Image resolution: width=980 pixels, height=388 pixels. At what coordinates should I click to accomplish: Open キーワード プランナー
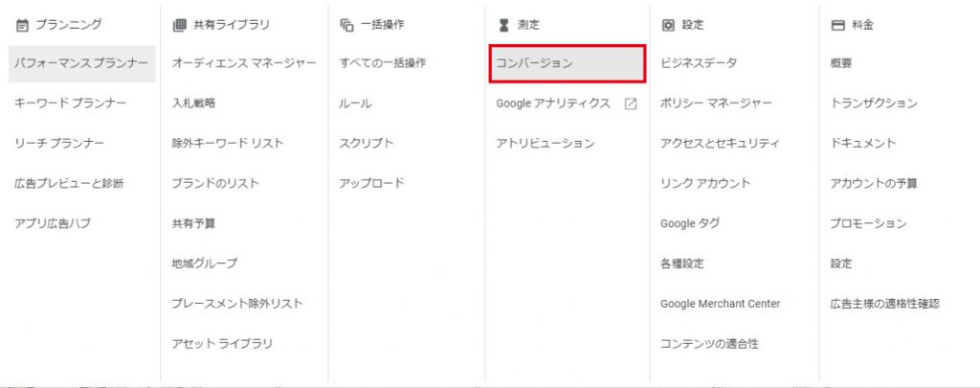(x=70, y=103)
